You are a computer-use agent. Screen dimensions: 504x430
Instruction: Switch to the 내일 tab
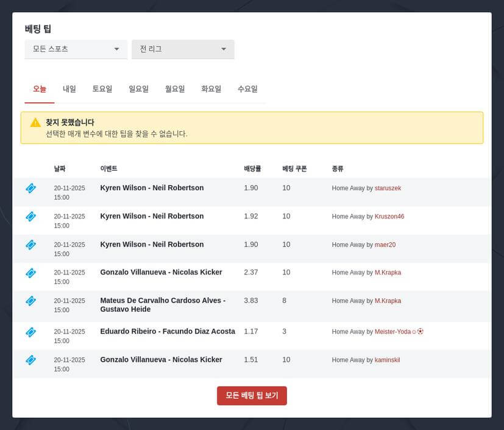pos(69,89)
